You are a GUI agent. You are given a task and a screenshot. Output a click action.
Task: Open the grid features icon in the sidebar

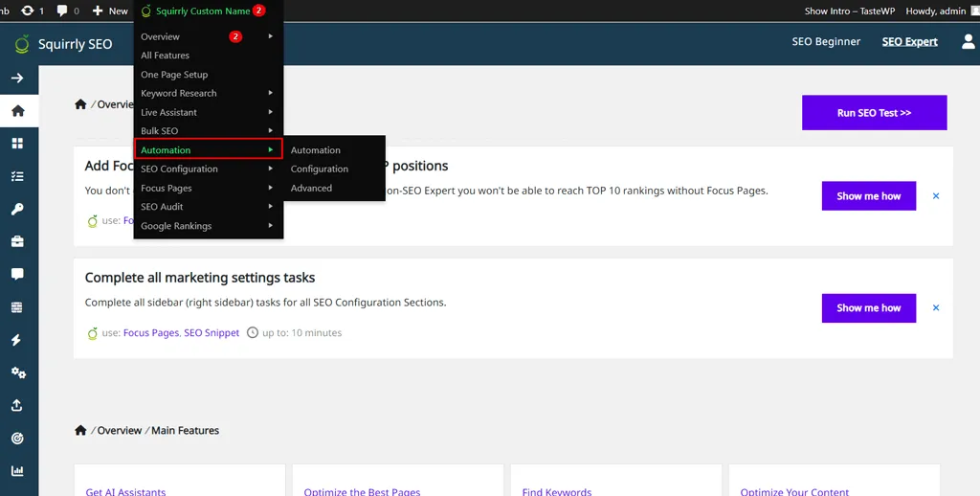(17, 144)
